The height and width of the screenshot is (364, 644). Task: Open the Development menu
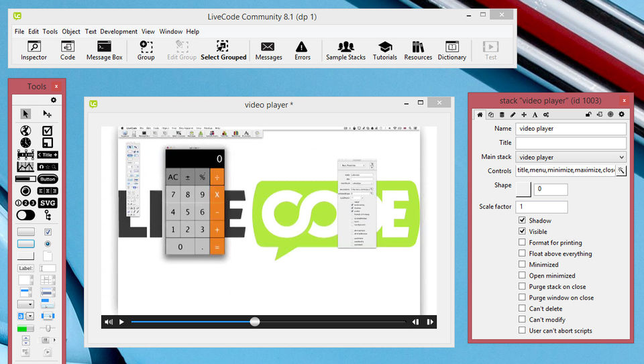click(x=119, y=32)
